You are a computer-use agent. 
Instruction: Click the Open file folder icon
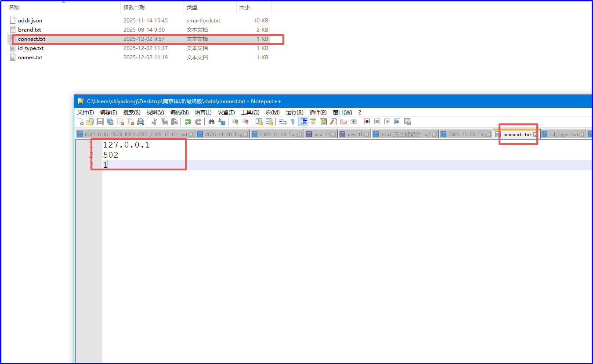[90, 122]
